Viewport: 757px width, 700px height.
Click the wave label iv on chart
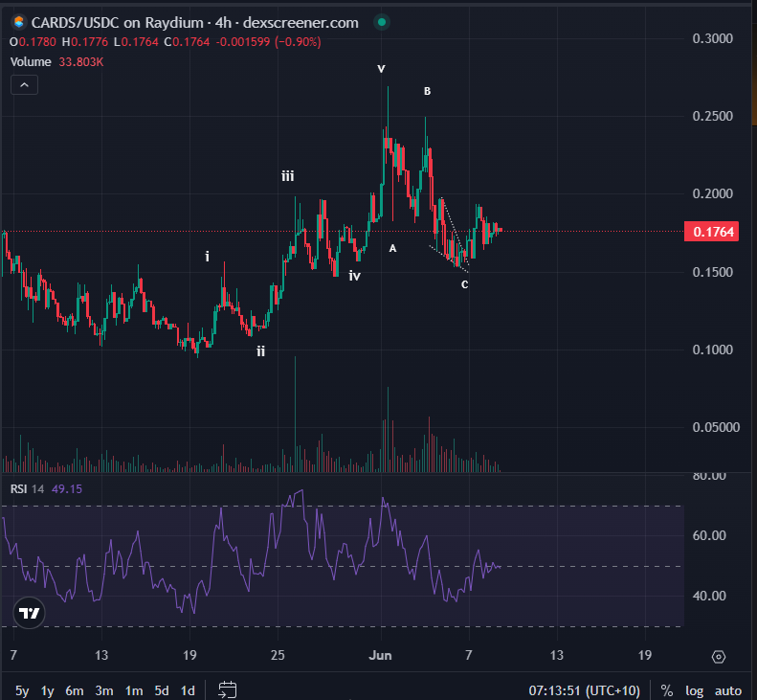click(x=355, y=276)
